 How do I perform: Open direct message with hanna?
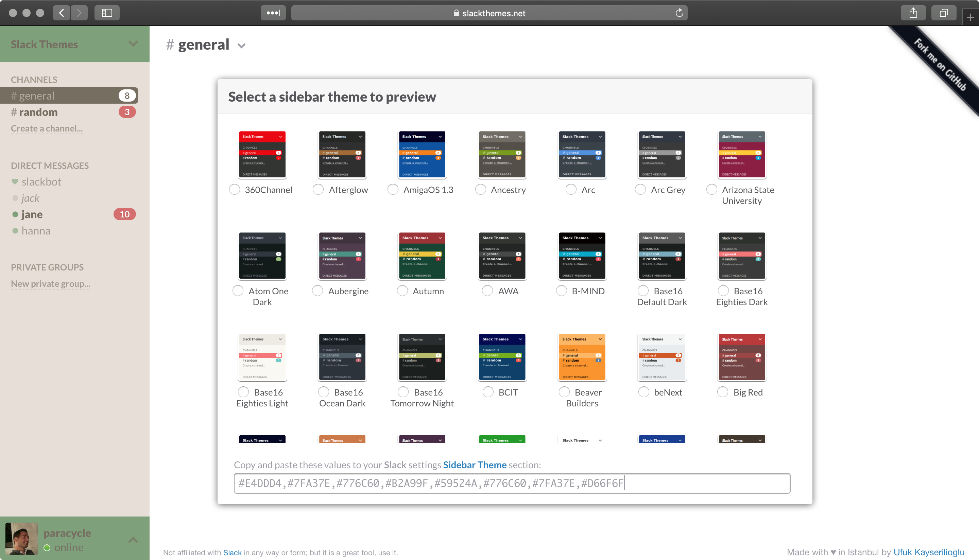pyautogui.click(x=36, y=231)
